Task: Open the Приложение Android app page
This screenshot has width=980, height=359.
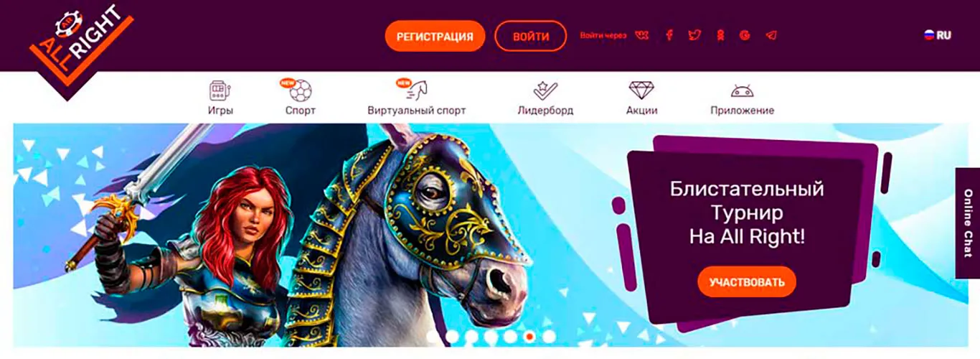Action: 742,98
